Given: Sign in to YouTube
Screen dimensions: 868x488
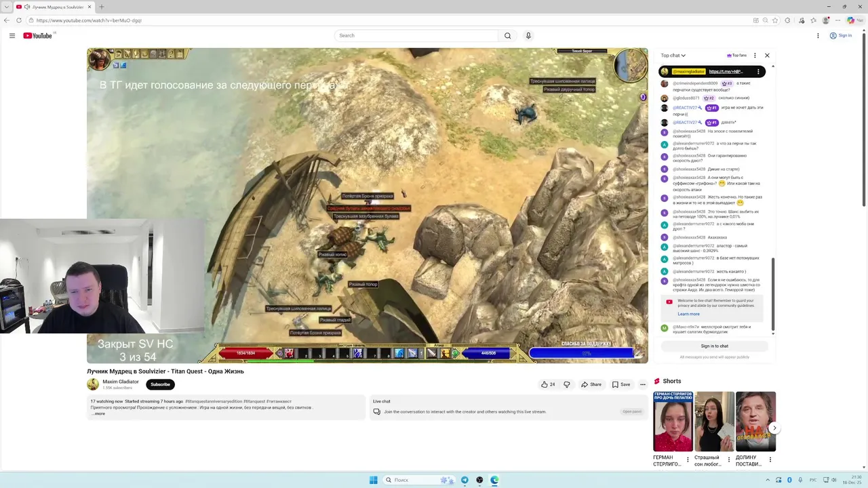Looking at the screenshot, I should pos(841,35).
